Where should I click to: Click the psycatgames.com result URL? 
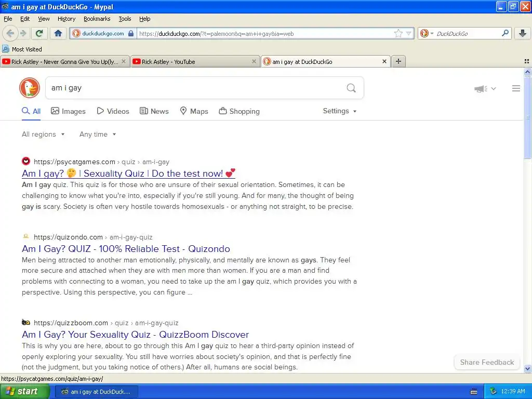(x=101, y=162)
